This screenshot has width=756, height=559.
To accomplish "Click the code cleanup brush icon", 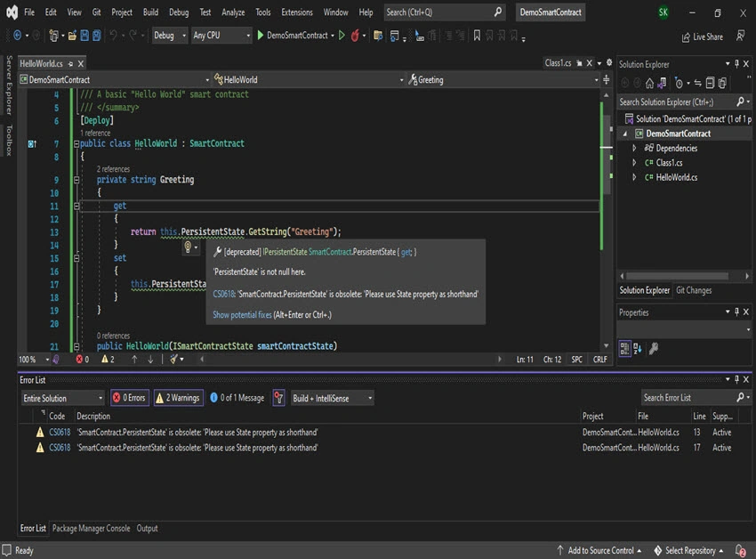I will pos(173,359).
